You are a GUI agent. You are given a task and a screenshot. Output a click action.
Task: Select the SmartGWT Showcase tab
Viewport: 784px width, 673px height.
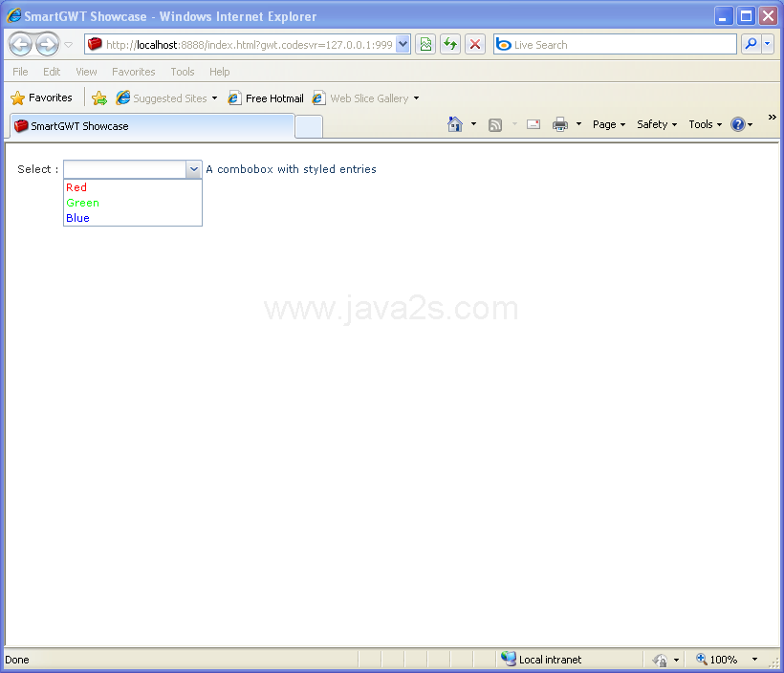pos(152,126)
